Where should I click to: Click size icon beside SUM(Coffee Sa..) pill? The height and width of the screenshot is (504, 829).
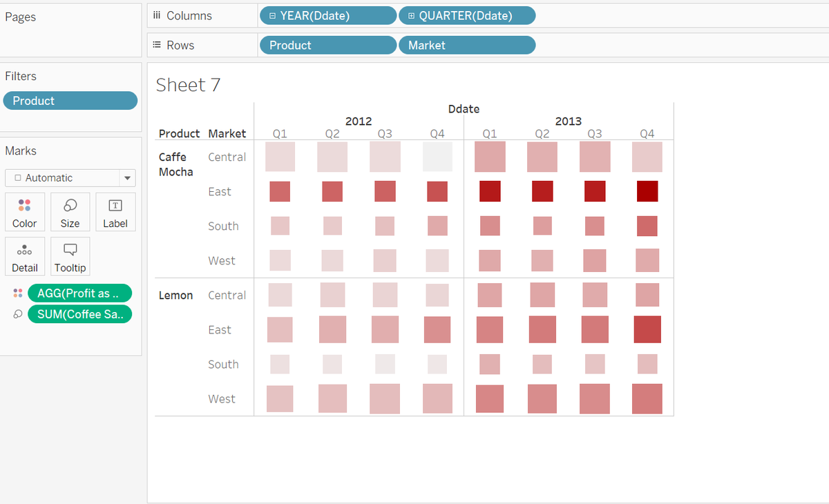click(18, 314)
